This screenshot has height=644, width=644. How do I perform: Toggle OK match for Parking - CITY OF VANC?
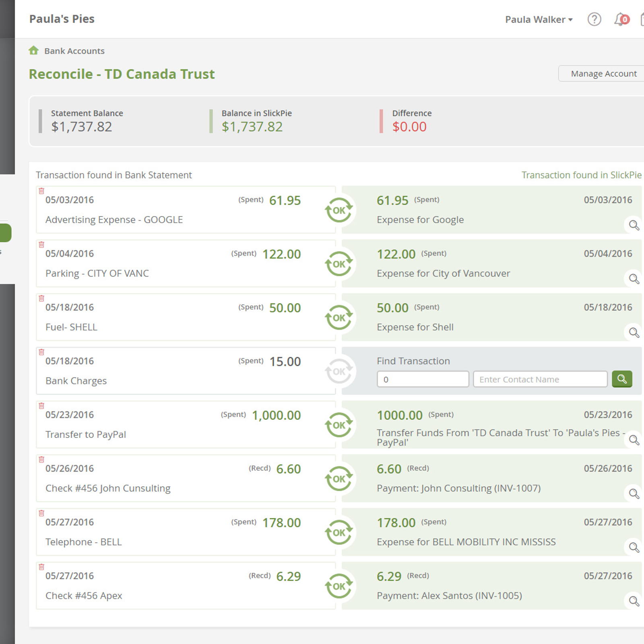339,264
